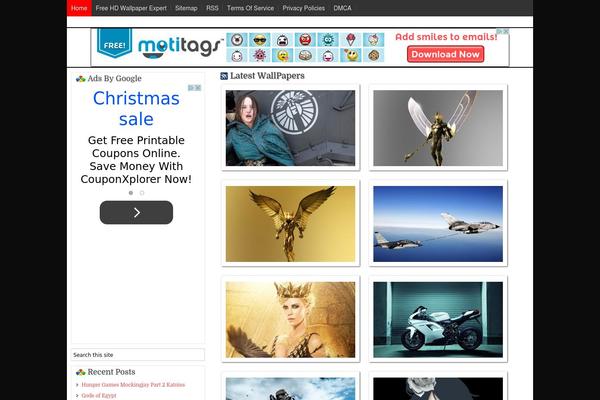Open the Home menu item
This screenshot has height=400, width=600.
(79, 8)
